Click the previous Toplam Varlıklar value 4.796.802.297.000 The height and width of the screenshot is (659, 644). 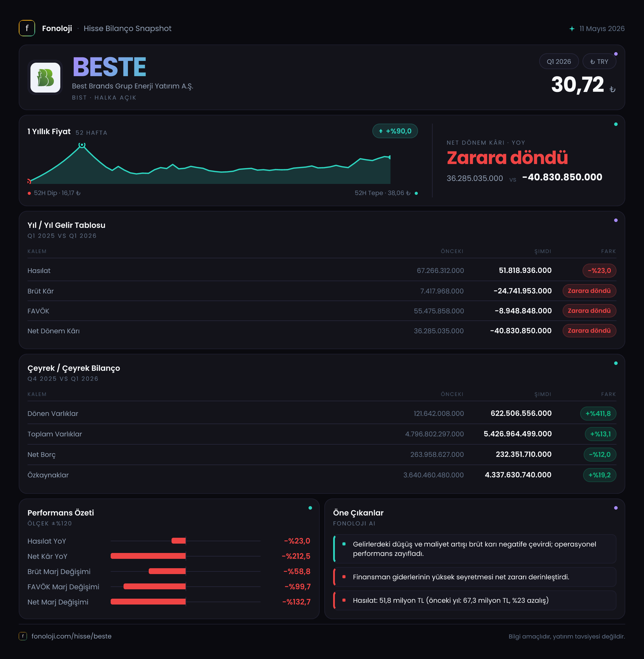coord(434,434)
